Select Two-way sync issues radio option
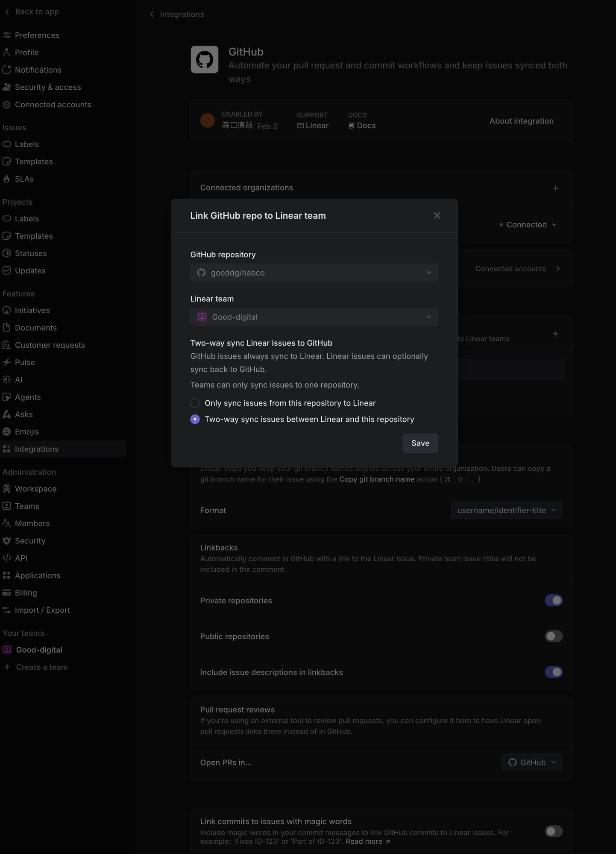This screenshot has width=616, height=854. (x=195, y=420)
